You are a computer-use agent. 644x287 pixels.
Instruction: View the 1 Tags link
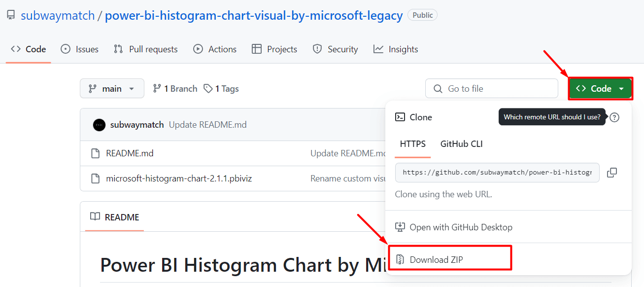221,89
